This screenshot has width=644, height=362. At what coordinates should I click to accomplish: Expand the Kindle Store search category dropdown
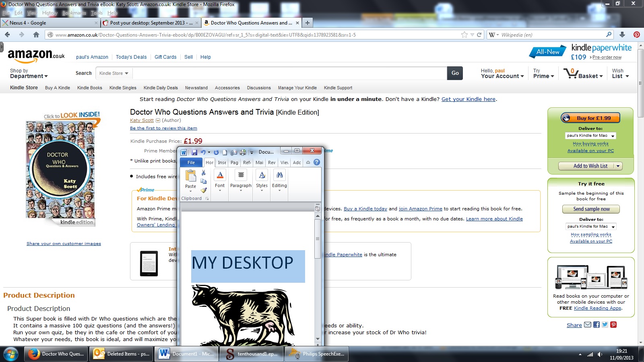pyautogui.click(x=114, y=73)
